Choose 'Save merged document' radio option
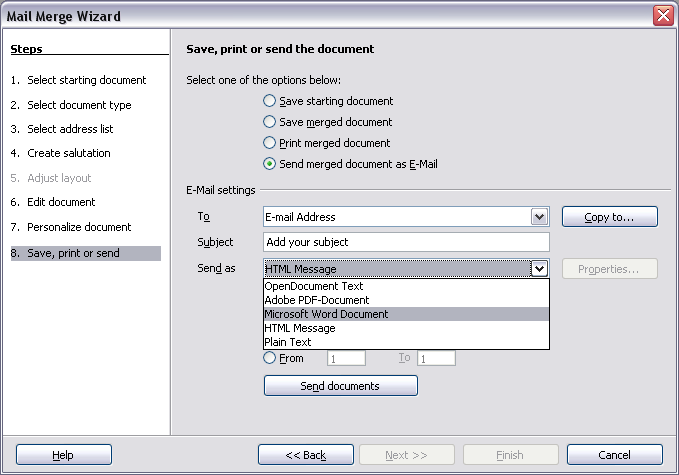The width and height of the screenshot is (679, 475). pos(269,122)
